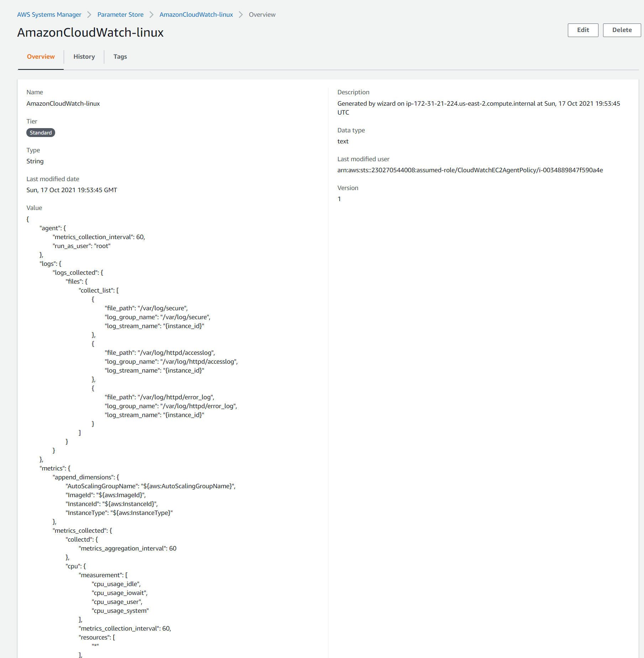The height and width of the screenshot is (658, 644).
Task: Click the "cpu_usage_system" measurement line
Action: [x=120, y=611]
